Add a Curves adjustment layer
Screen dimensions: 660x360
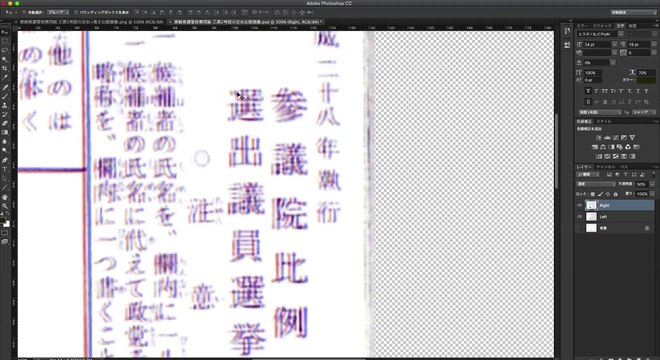coord(615,138)
